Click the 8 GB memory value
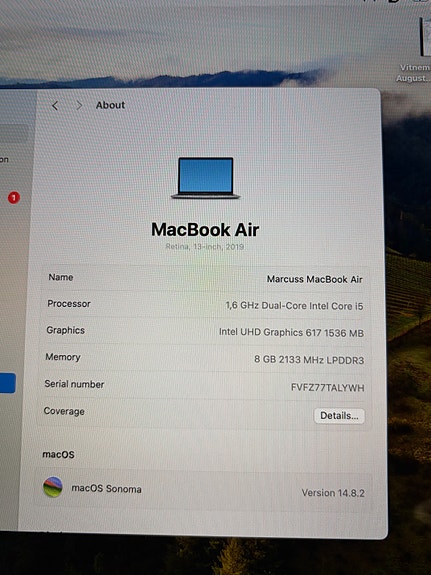The width and height of the screenshot is (431, 575). click(x=309, y=360)
